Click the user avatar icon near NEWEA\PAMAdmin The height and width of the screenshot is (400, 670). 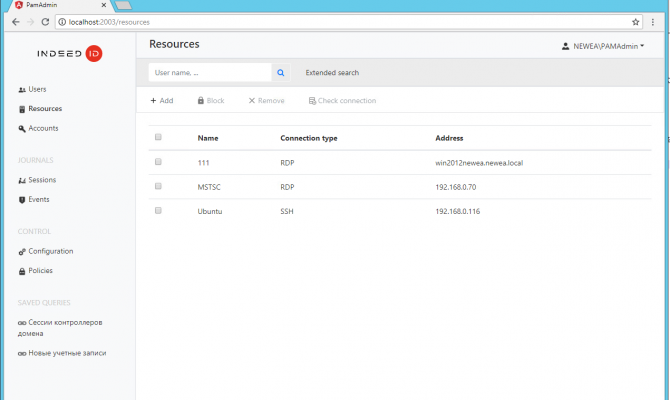[x=565, y=46]
